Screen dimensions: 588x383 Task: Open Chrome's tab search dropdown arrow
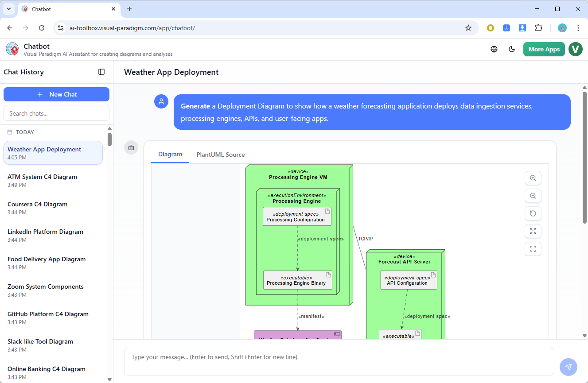pyautogui.click(x=8, y=9)
